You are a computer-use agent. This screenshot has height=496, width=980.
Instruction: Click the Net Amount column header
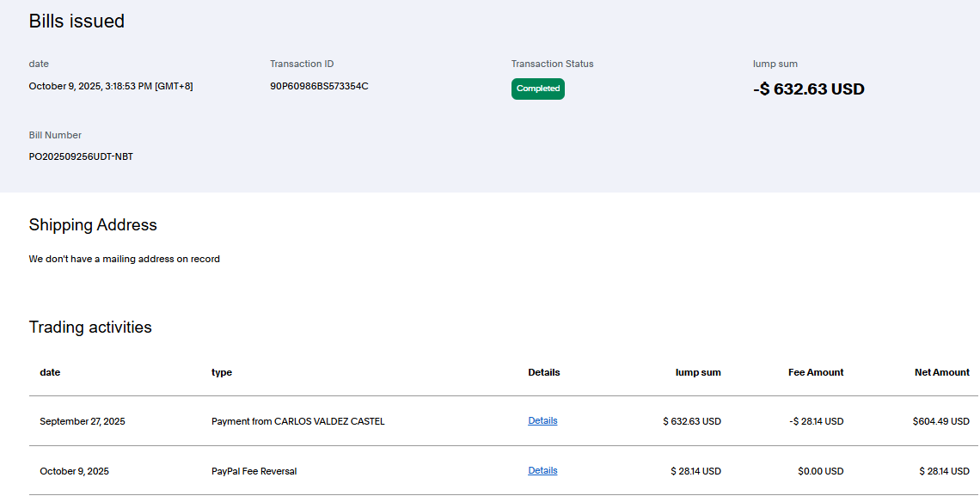[941, 372]
